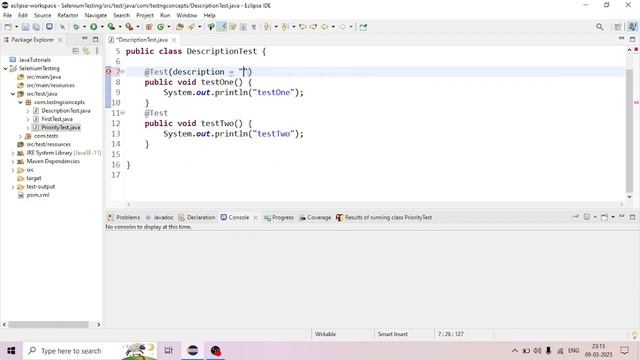Toggle Show Whitespace Characters in the toolbar
640x360 pixels.
pos(254,27)
